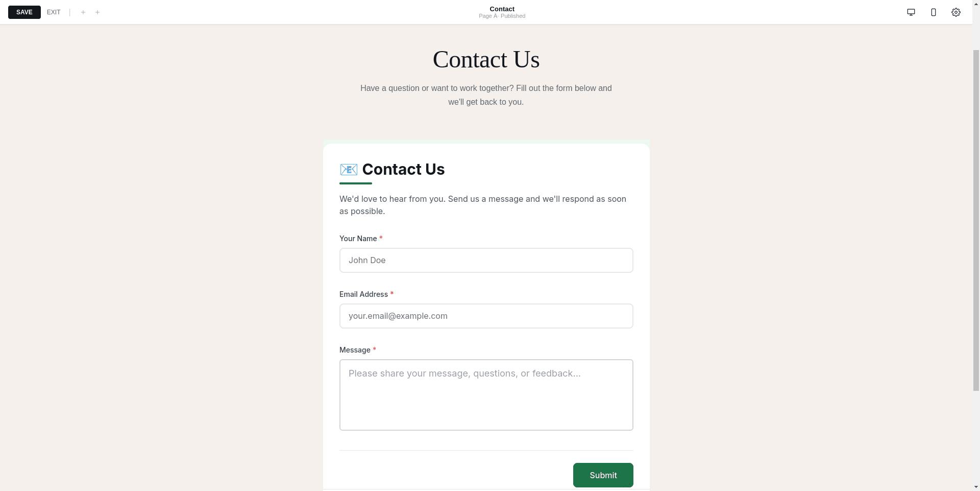Click the scrollbar up arrow
This screenshot has height=491, width=980.
(x=975, y=4)
